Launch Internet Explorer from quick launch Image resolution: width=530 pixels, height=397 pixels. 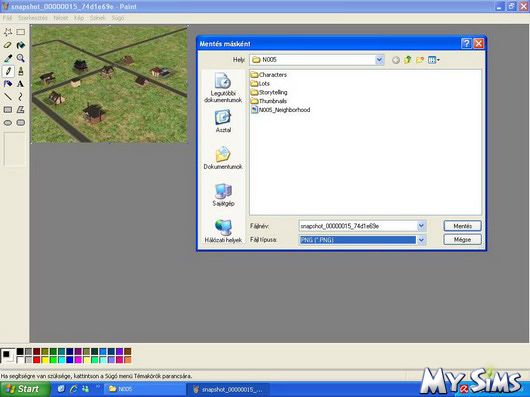[x=73, y=389]
